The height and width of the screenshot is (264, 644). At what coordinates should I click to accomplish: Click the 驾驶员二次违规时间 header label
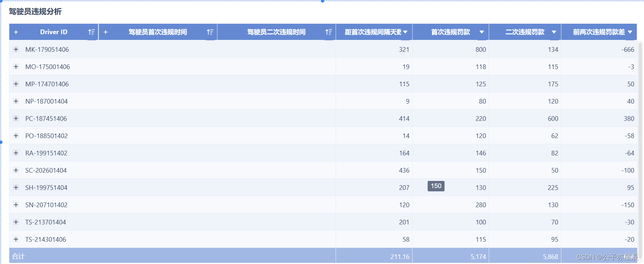(276, 32)
